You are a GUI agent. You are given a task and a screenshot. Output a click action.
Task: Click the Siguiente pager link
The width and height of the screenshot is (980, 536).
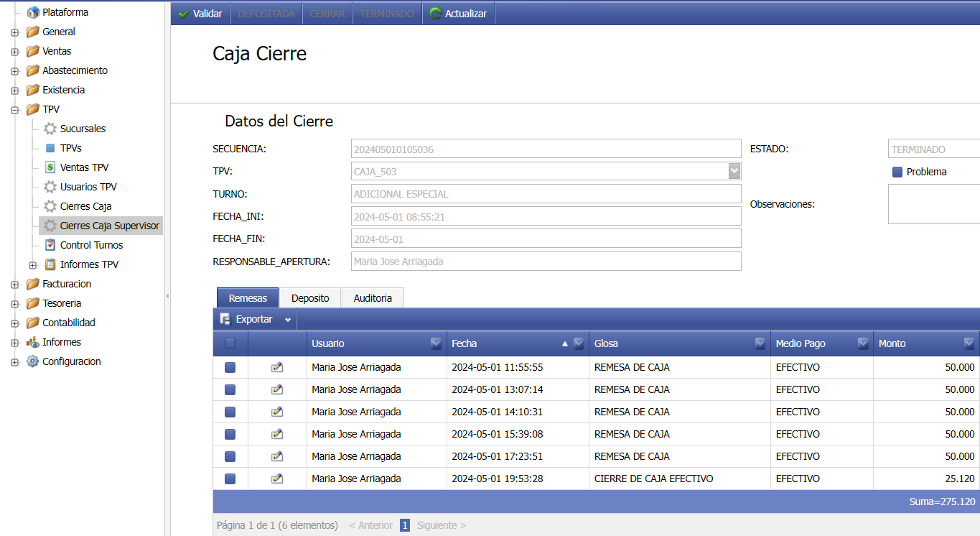tap(442, 525)
